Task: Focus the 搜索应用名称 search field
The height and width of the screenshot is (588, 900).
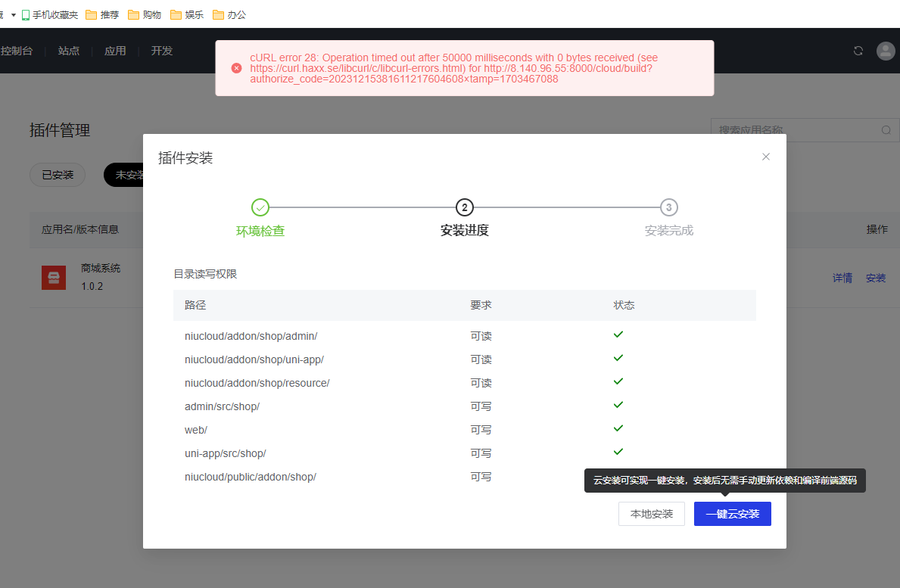Action: point(795,130)
